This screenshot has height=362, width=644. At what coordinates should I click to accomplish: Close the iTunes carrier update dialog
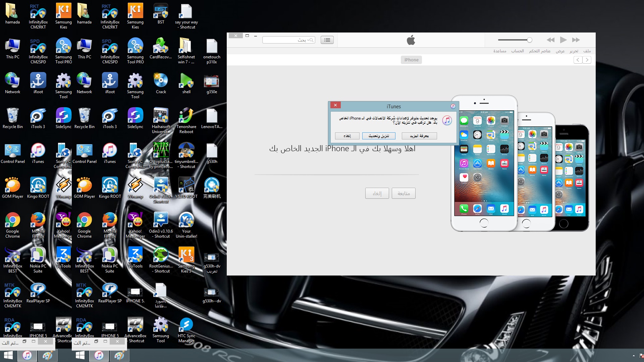point(335,105)
